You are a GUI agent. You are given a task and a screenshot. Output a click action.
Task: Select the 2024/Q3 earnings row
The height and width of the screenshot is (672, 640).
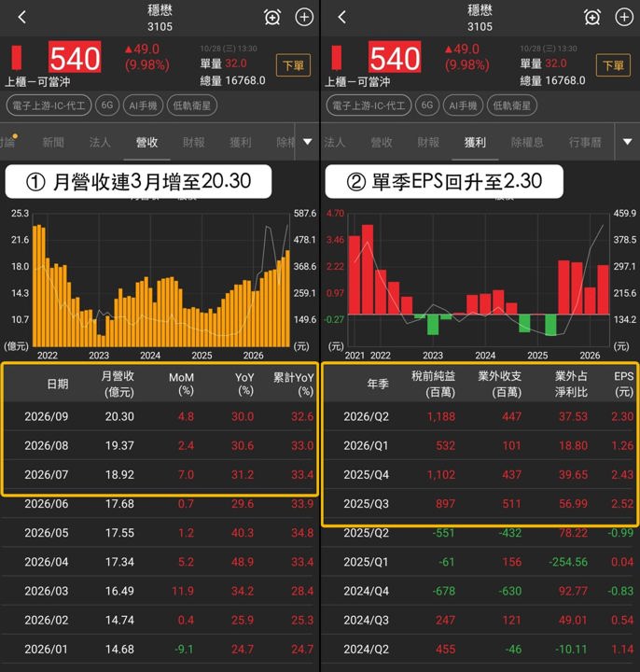coord(480,620)
